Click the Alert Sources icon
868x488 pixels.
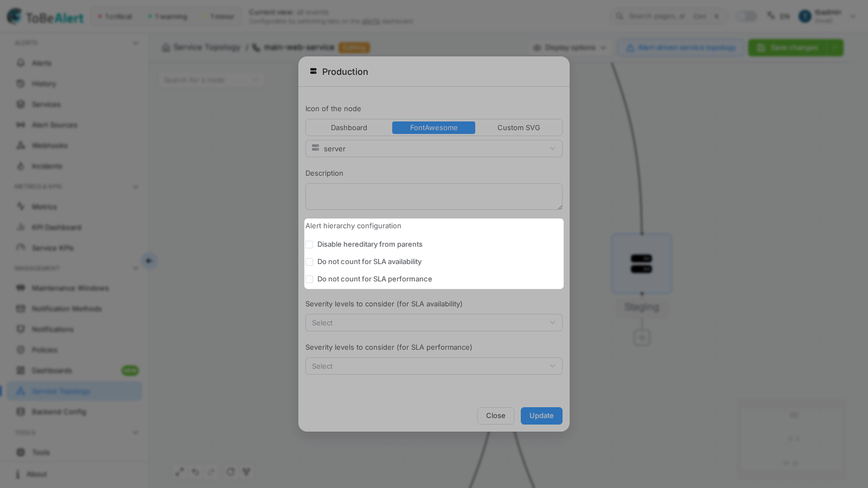point(21,125)
